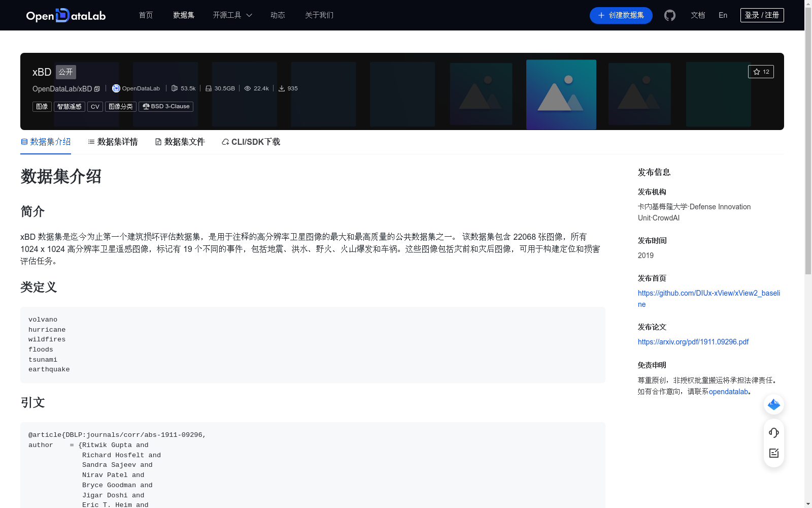Open 文档 link in header
Image resolution: width=812 pixels, height=508 pixels.
(698, 15)
